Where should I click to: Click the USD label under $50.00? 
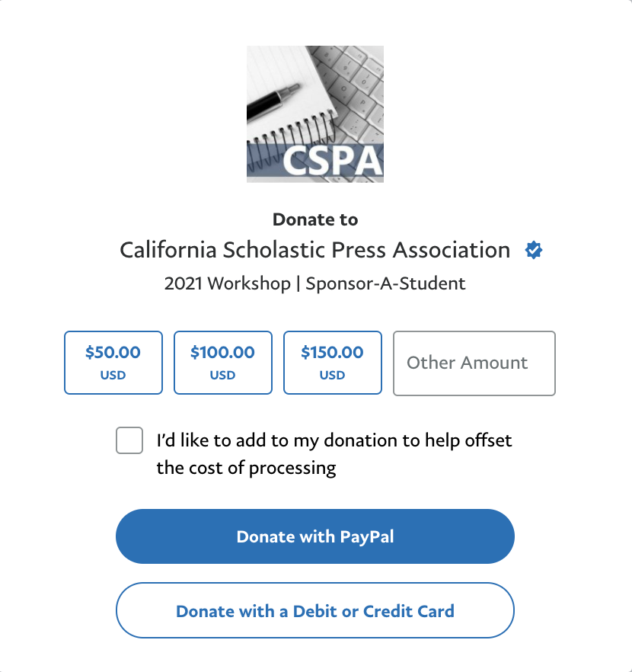click(x=113, y=375)
